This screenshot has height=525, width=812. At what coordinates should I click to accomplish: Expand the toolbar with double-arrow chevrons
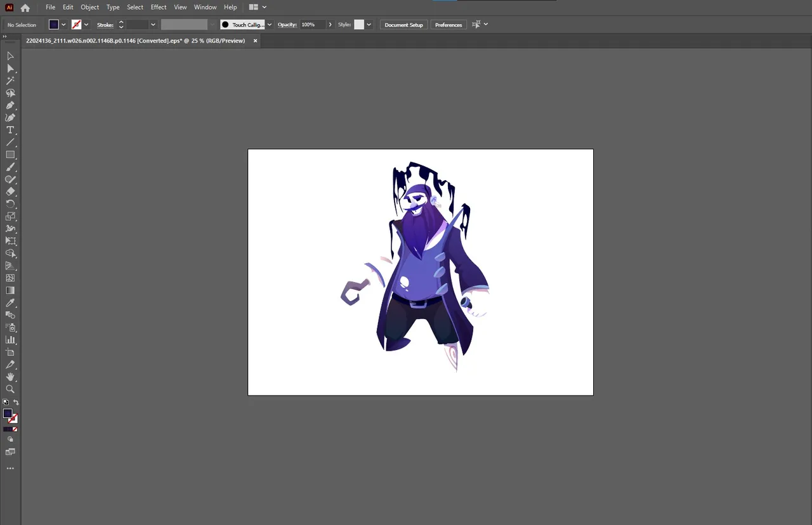click(4, 37)
